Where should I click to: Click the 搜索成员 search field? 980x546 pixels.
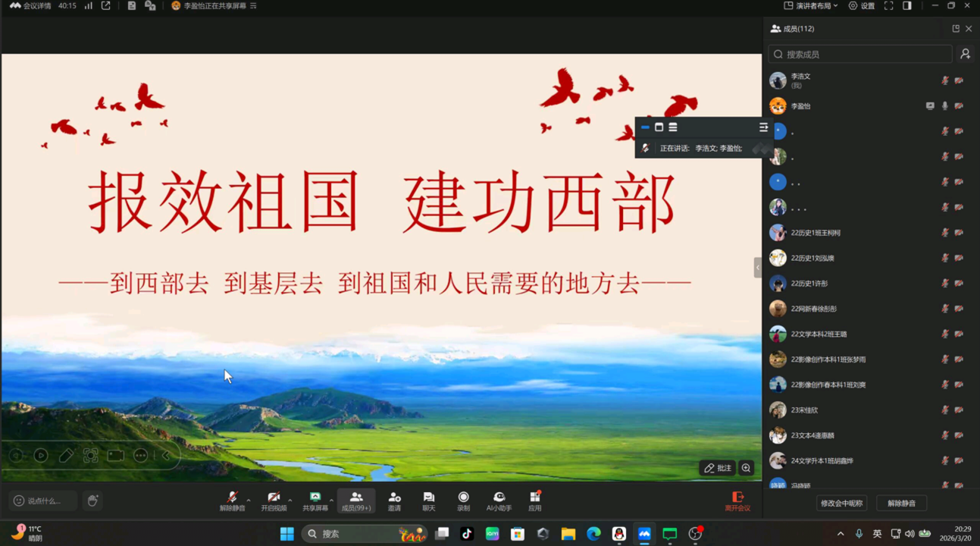coord(864,55)
